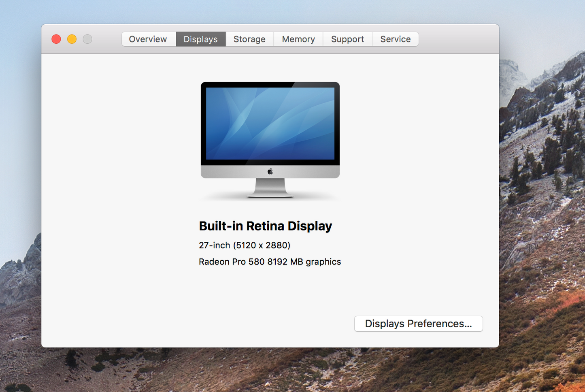Open the Support tab
585x392 pixels.
[347, 39]
